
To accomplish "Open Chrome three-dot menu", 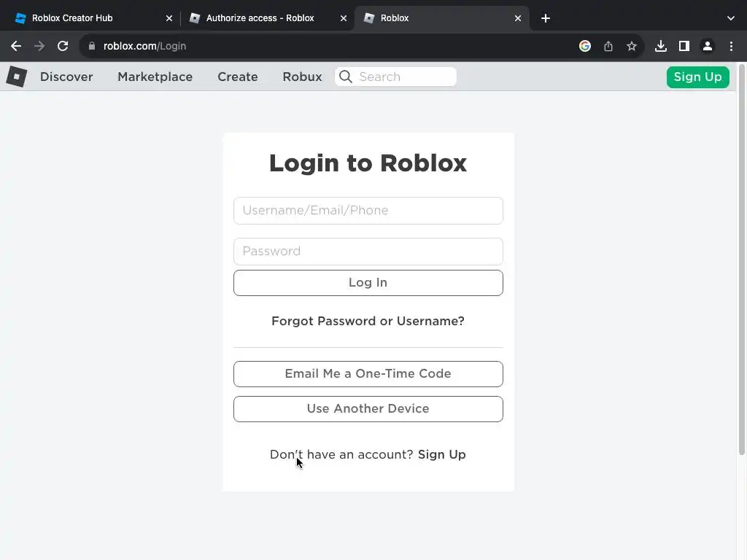I will point(731,46).
